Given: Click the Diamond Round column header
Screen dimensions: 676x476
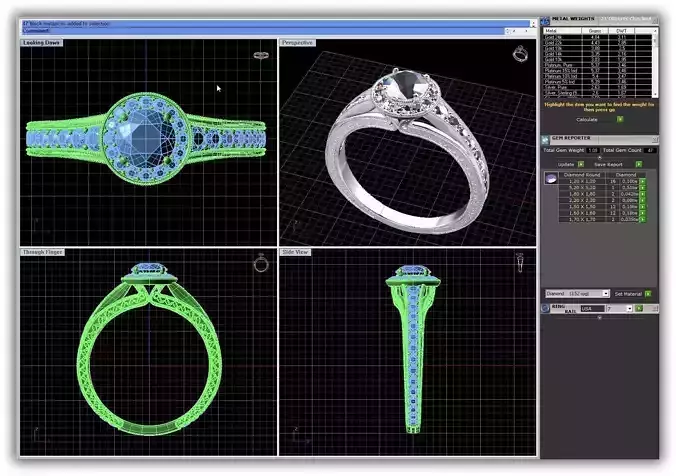Looking at the screenshot, I should point(582,175).
